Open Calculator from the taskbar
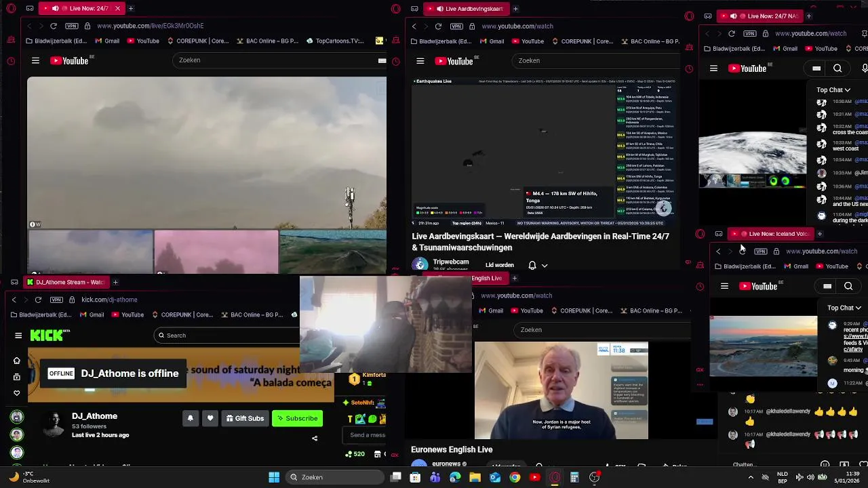Viewport: 868px width, 488px height. [574, 477]
